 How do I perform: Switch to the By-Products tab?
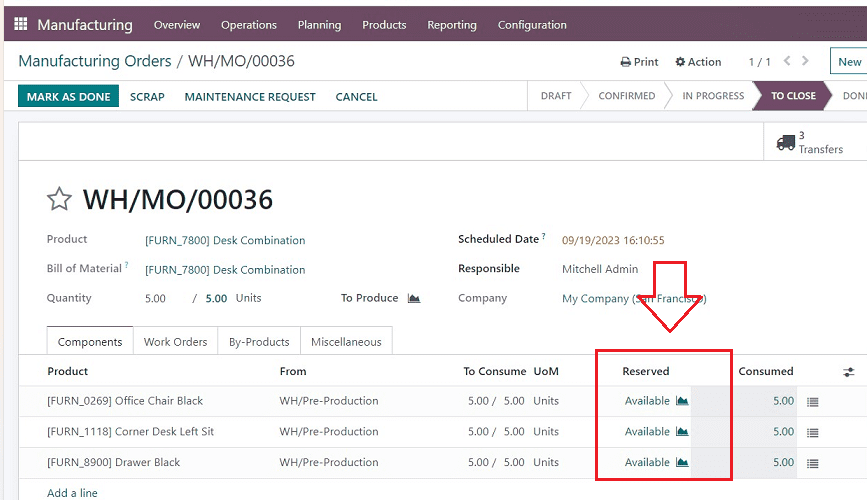point(259,342)
